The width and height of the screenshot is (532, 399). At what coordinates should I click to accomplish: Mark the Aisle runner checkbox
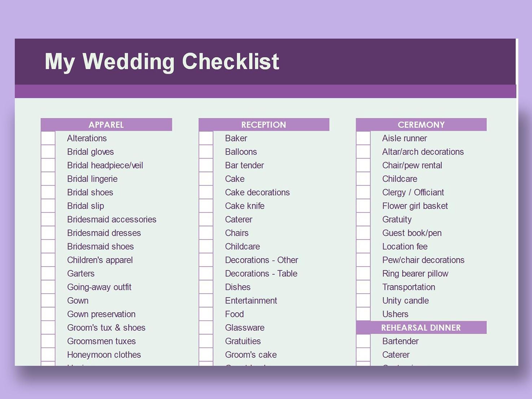363,138
